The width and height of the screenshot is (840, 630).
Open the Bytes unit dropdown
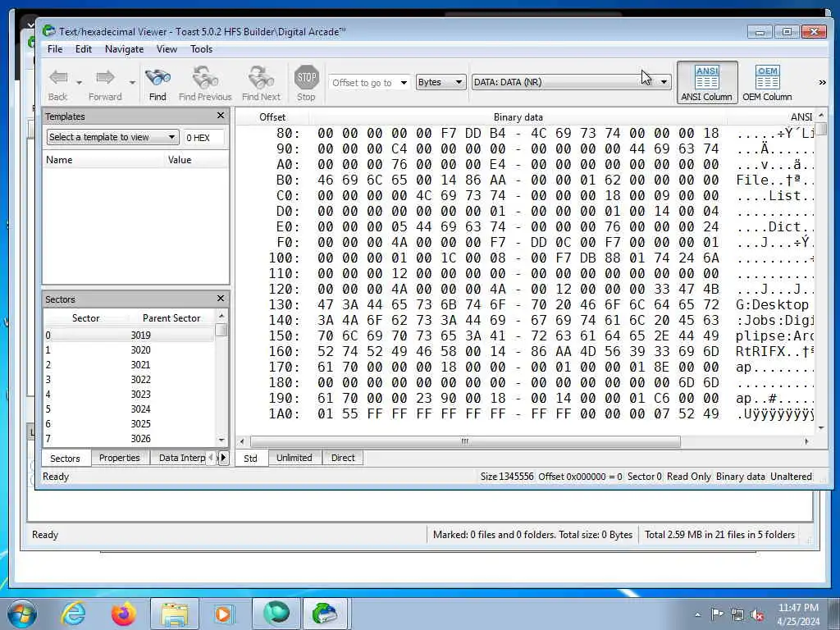coord(459,82)
